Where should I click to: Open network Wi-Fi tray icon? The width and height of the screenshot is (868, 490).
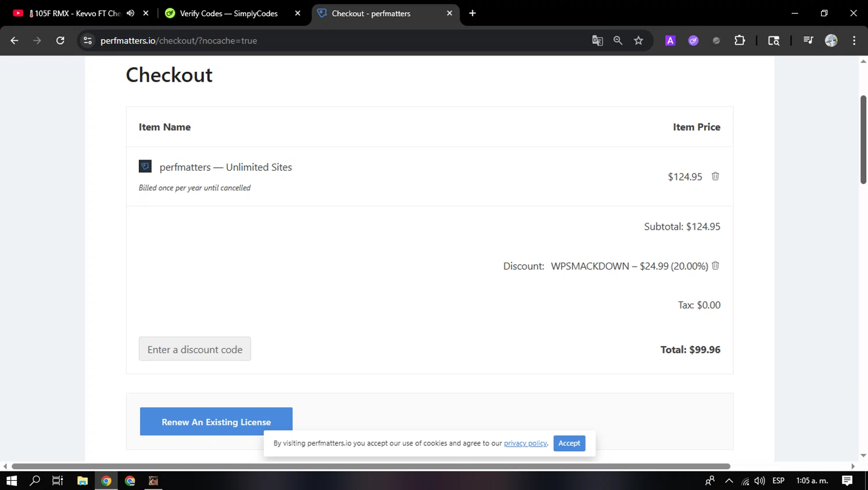(745, 481)
